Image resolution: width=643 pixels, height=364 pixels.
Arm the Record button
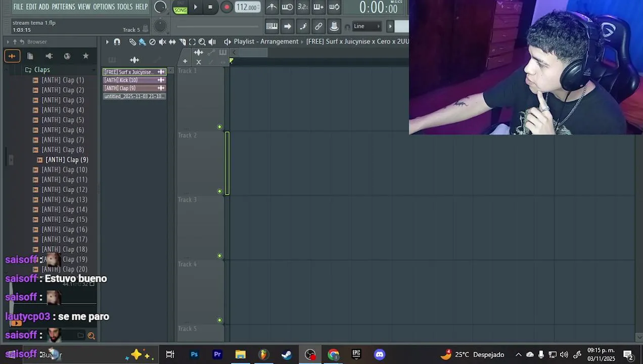pyautogui.click(x=226, y=7)
